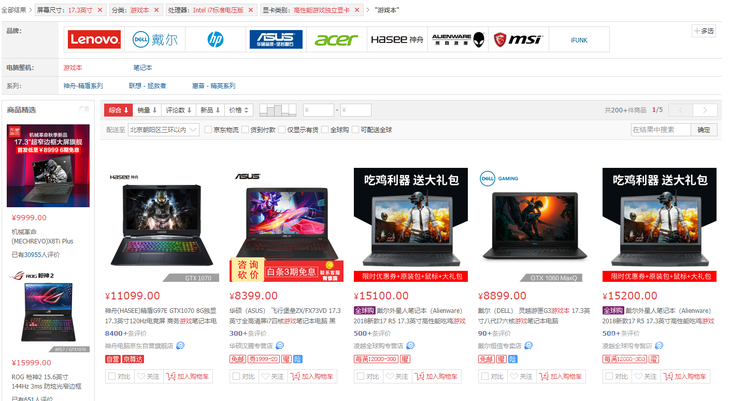Image resolution: width=730 pixels, height=401 pixels.
Task: Add the ¥8399.00 ASUS laptop to cart
Action: click(312, 376)
